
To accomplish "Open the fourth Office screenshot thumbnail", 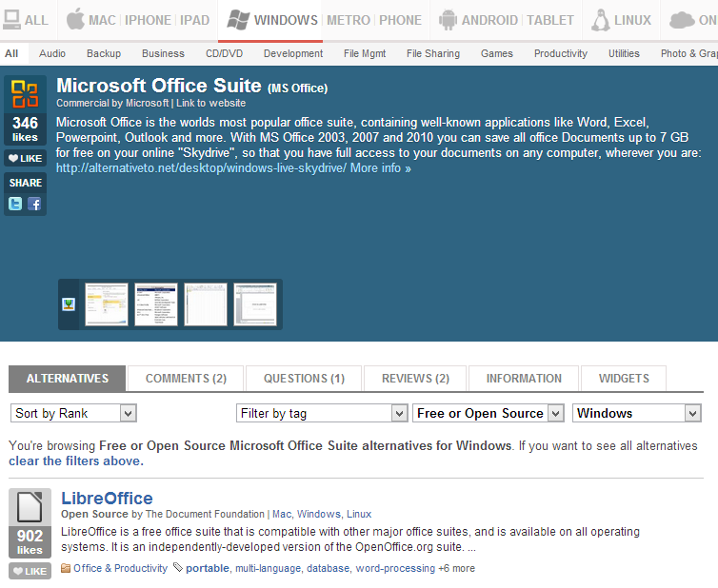I will (255, 304).
